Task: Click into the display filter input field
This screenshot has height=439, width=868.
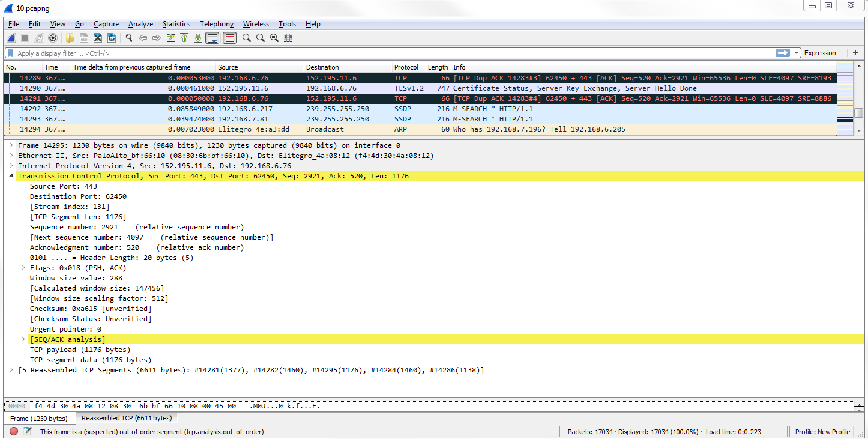Action: pos(390,53)
